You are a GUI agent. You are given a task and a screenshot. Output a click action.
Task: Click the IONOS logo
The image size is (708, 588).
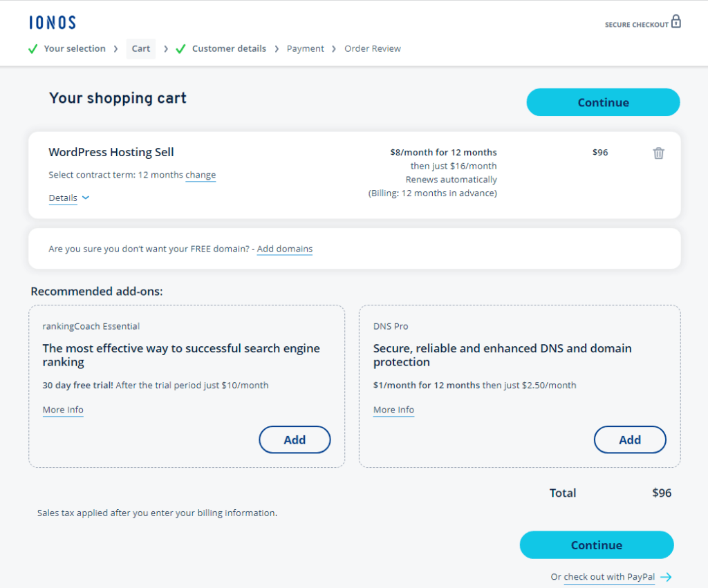click(x=52, y=22)
